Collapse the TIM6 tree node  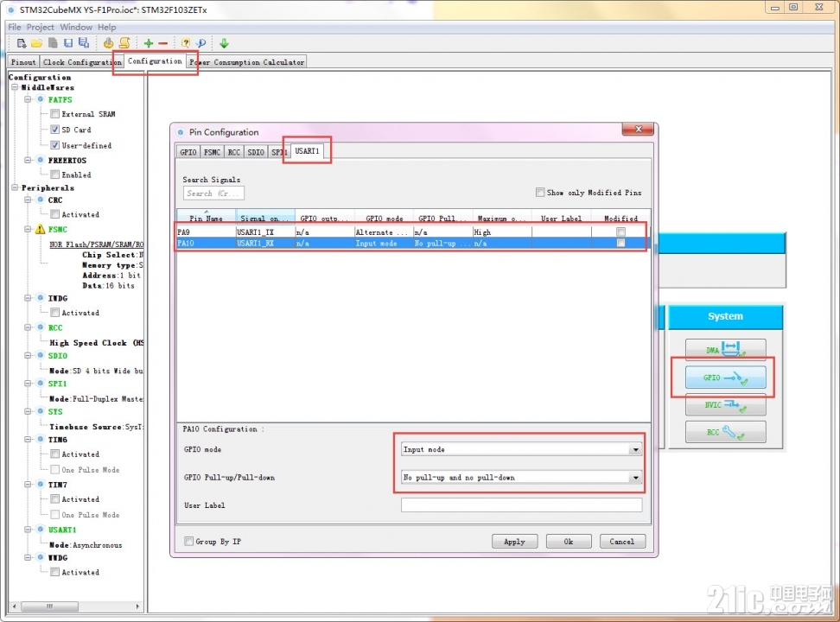click(x=28, y=440)
